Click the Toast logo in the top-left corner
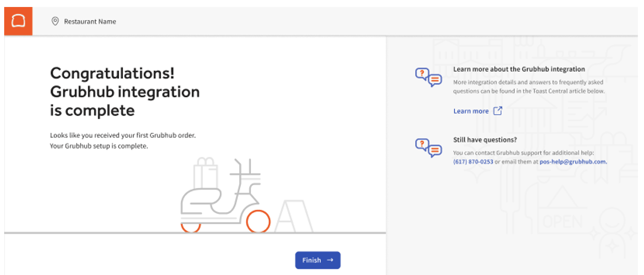Image resolution: width=644 pixels, height=275 pixels. click(19, 21)
